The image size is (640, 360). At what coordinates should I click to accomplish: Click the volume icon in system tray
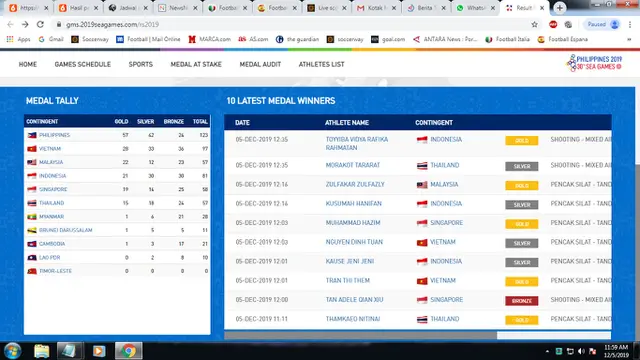coord(581,351)
